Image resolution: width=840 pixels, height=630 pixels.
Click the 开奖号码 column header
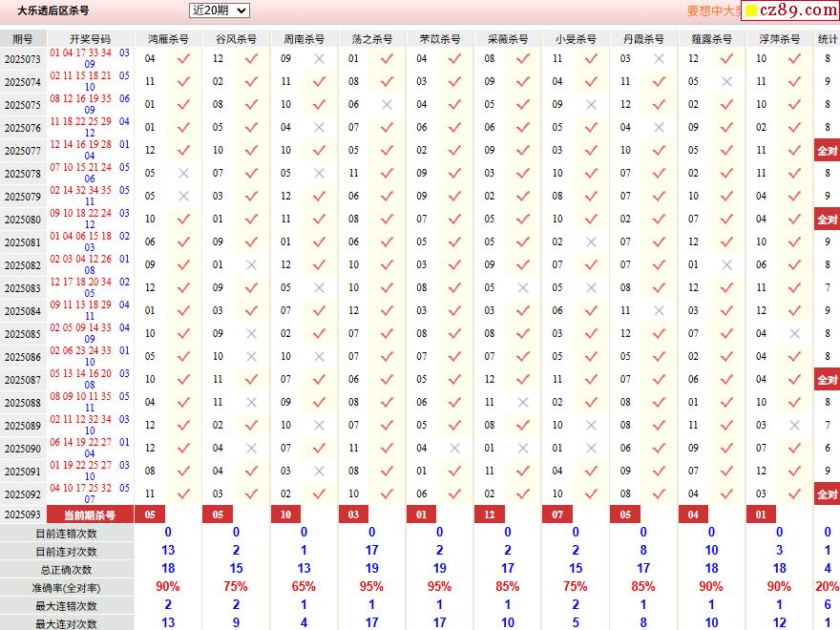click(90, 39)
